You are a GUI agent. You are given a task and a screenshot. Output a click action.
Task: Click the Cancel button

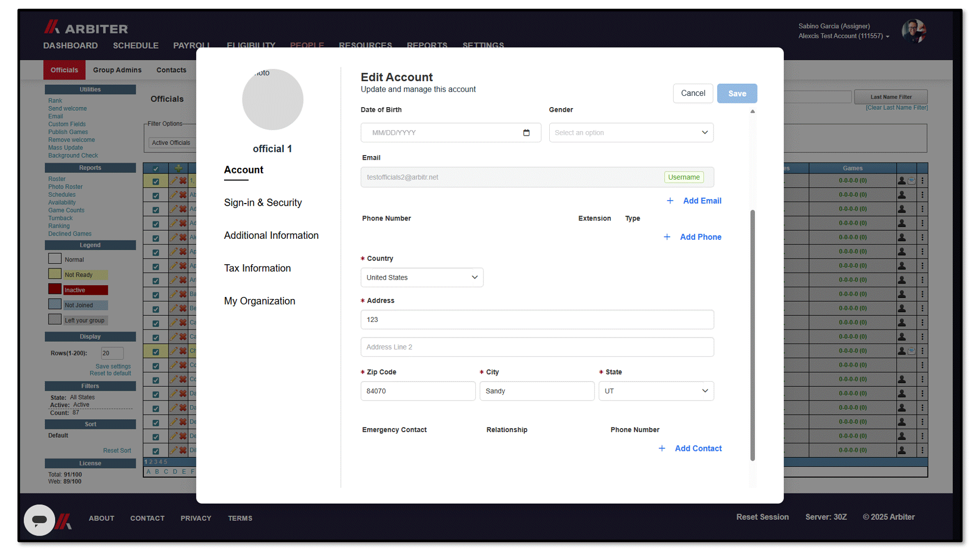(693, 93)
